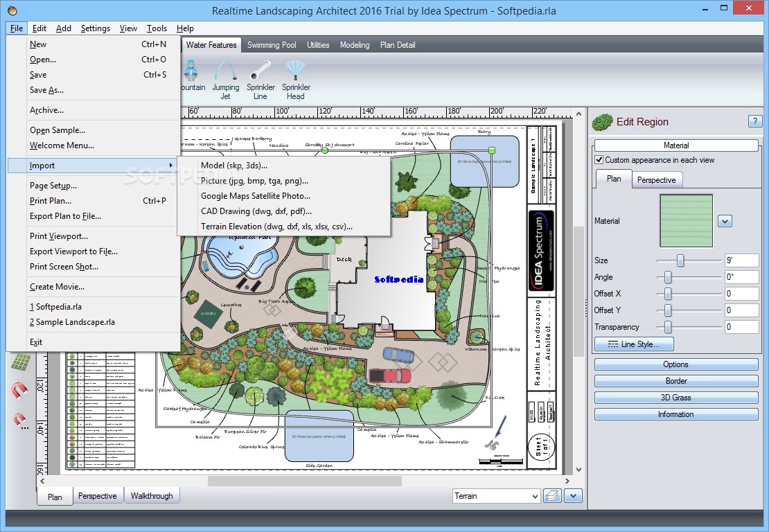
Task: Select Open Sample... menu entry
Action: (94, 130)
